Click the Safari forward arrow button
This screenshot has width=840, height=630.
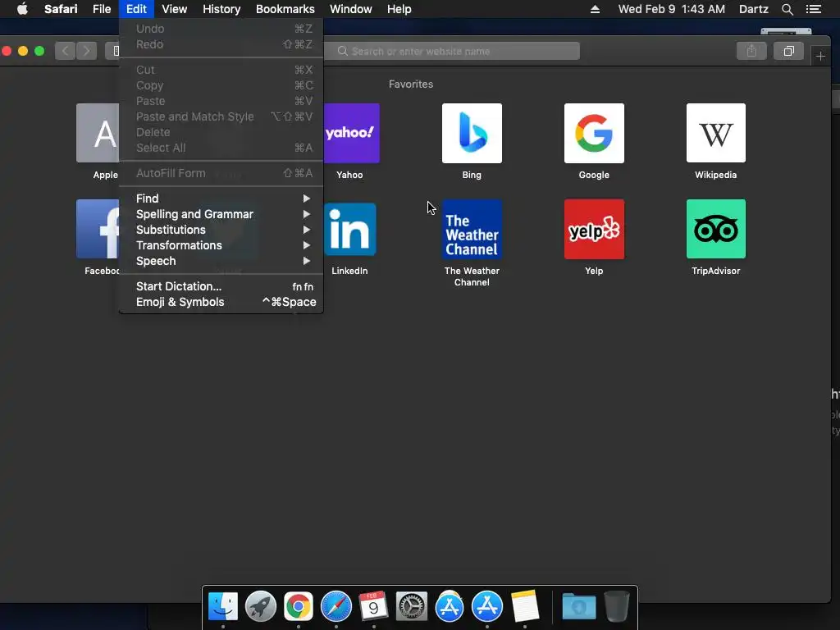pos(86,51)
